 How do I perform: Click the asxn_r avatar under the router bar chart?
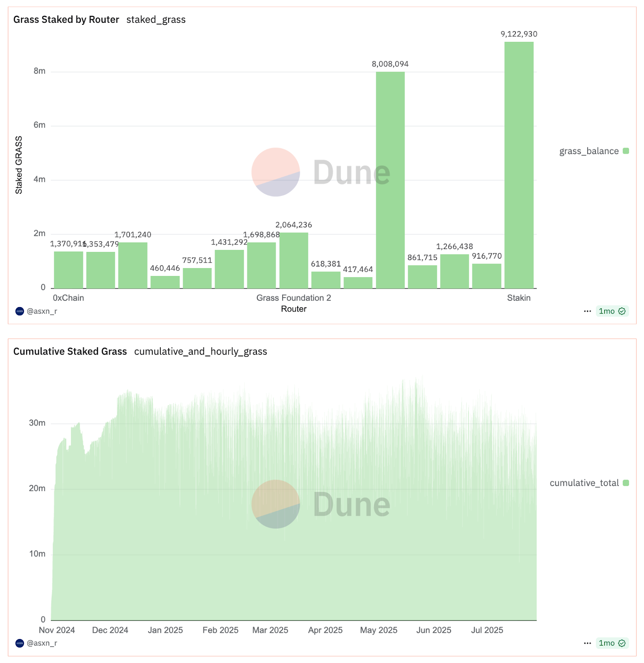coord(19,311)
